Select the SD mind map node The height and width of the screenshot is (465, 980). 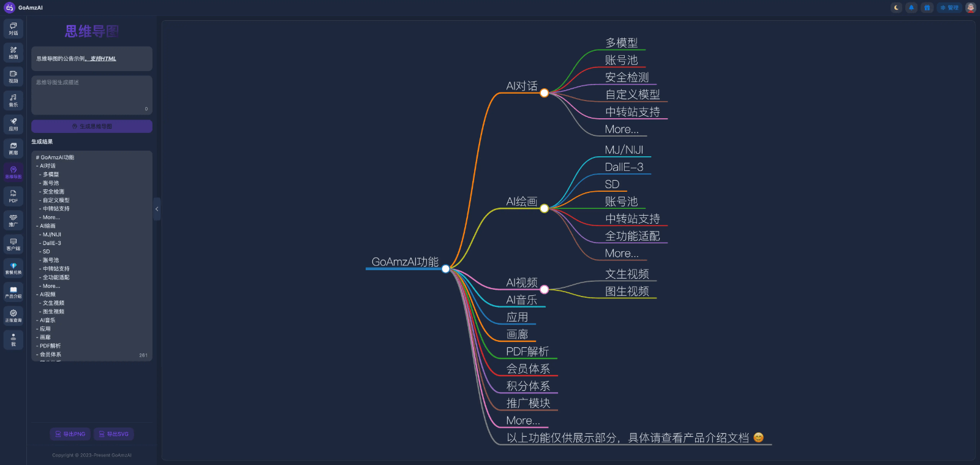coord(612,184)
